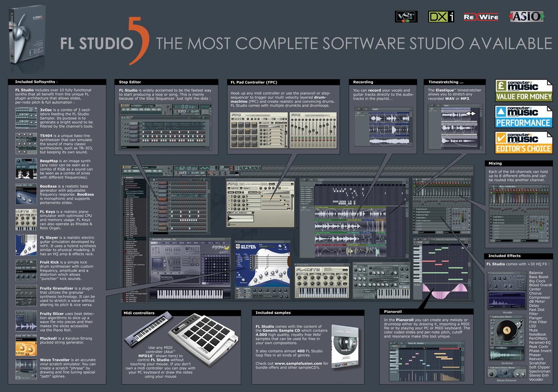
Task: Select 'Flanger' in the included effects list
Action: click(536, 318)
